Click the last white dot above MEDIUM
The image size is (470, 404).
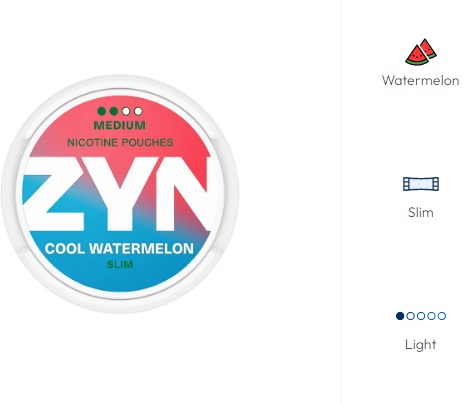138,111
